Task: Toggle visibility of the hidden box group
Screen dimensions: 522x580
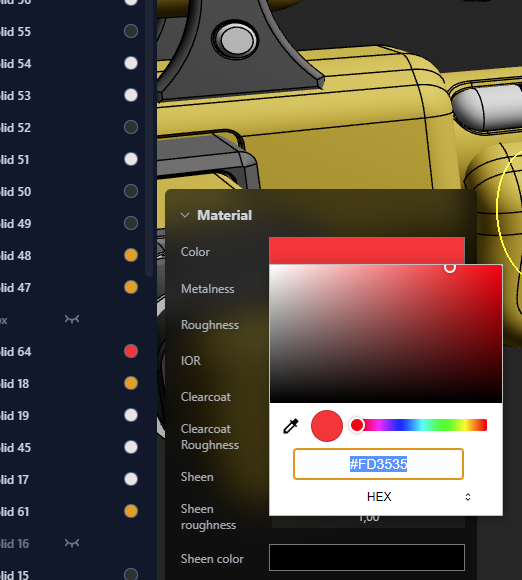Action: [x=72, y=319]
